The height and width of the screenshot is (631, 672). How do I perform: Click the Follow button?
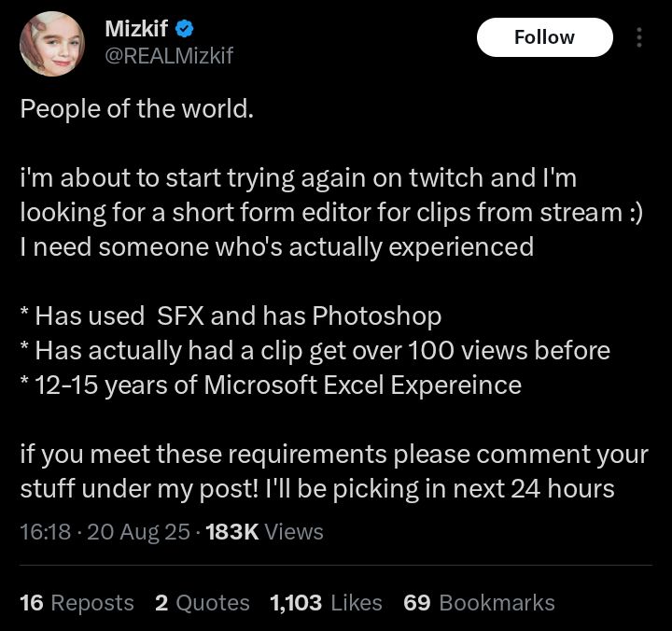point(544,37)
